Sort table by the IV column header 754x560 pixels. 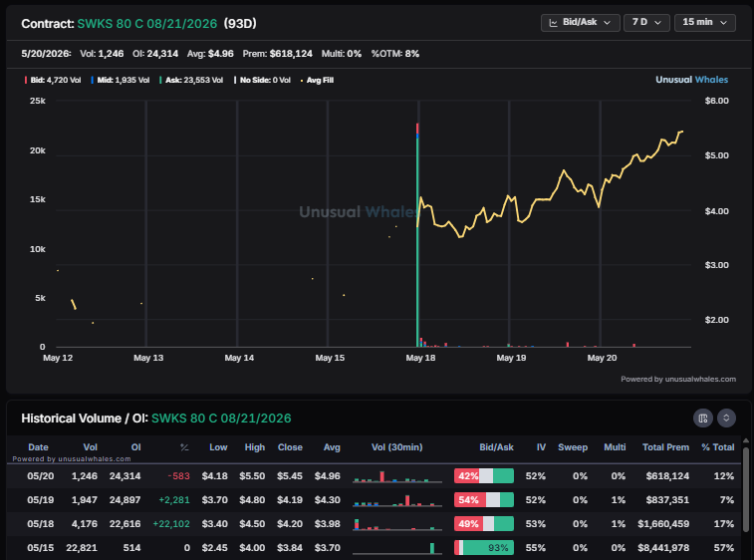541,447
